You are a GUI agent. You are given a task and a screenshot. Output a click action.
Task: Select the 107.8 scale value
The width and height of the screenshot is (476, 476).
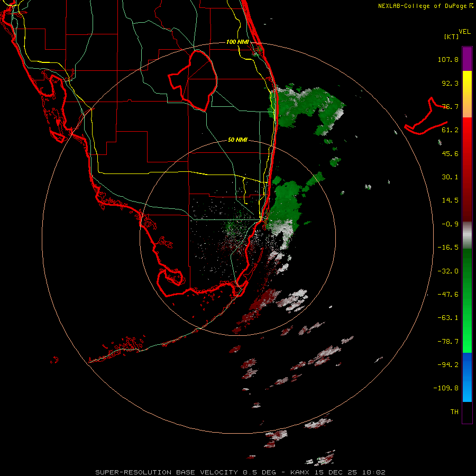click(x=448, y=59)
